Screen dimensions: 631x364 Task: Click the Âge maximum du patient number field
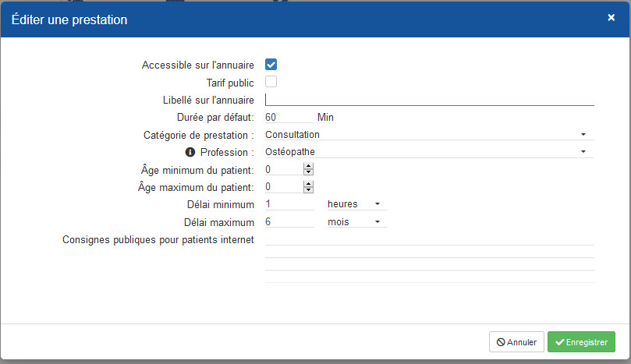click(284, 187)
